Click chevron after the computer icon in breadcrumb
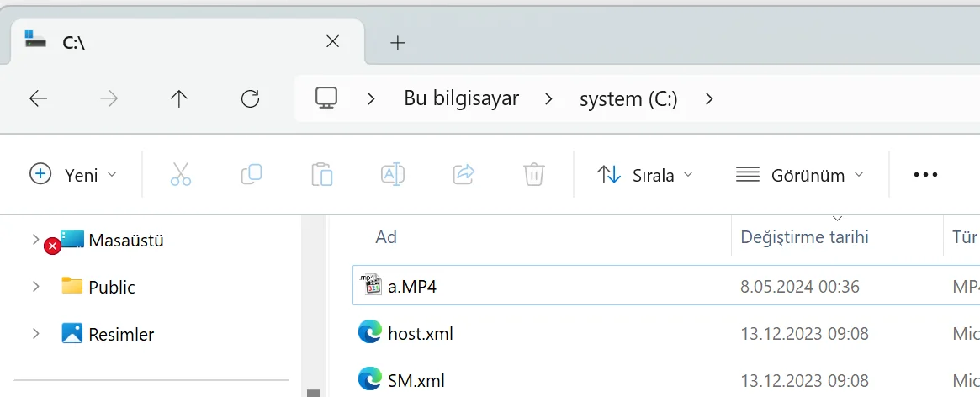The height and width of the screenshot is (397, 980). (371, 98)
